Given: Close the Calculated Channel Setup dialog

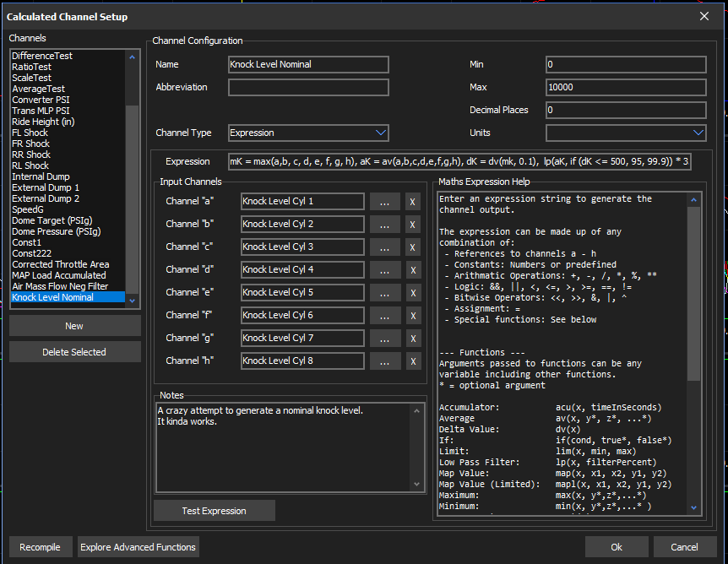Looking at the screenshot, I should 704,16.
